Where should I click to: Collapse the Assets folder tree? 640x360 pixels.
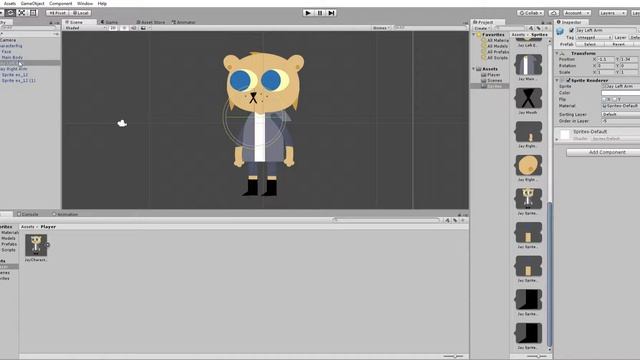point(474,69)
